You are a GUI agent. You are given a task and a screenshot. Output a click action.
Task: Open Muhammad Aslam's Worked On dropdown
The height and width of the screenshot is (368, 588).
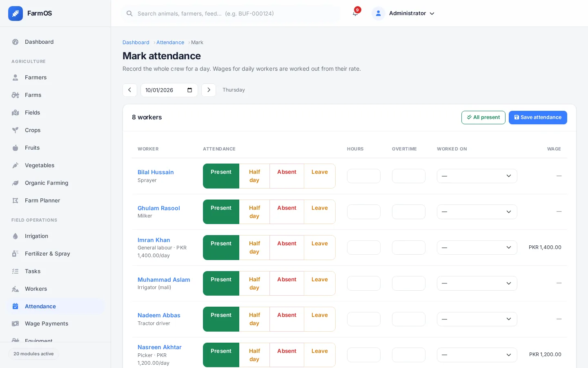pos(477,283)
